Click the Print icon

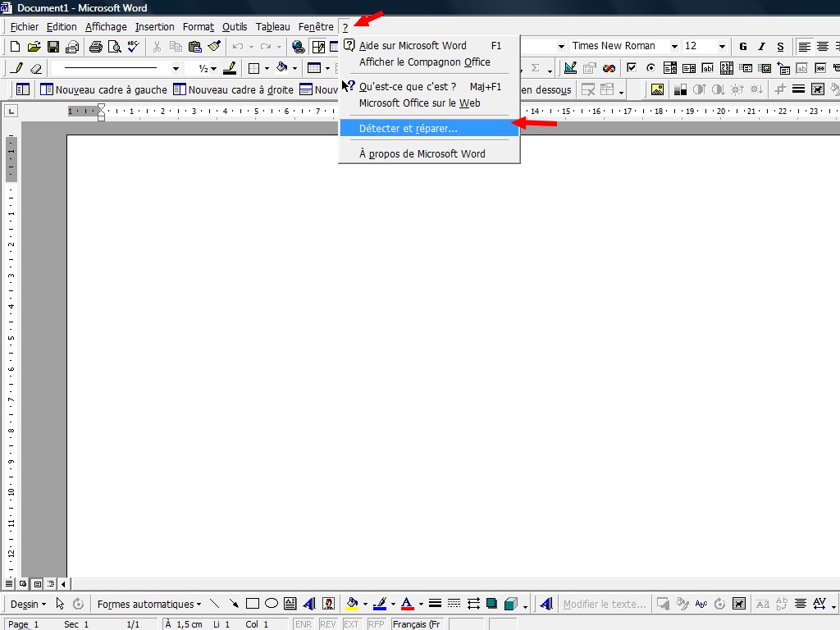click(x=96, y=47)
